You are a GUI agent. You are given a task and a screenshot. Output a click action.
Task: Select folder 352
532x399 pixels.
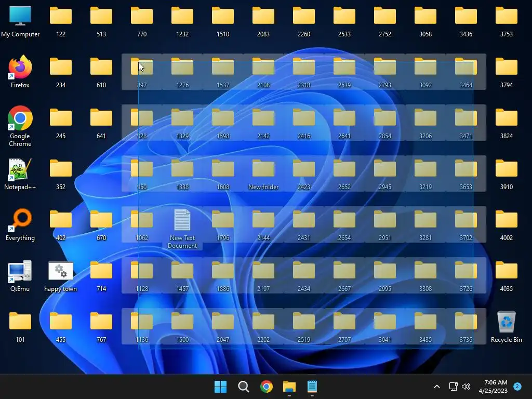[x=61, y=174]
